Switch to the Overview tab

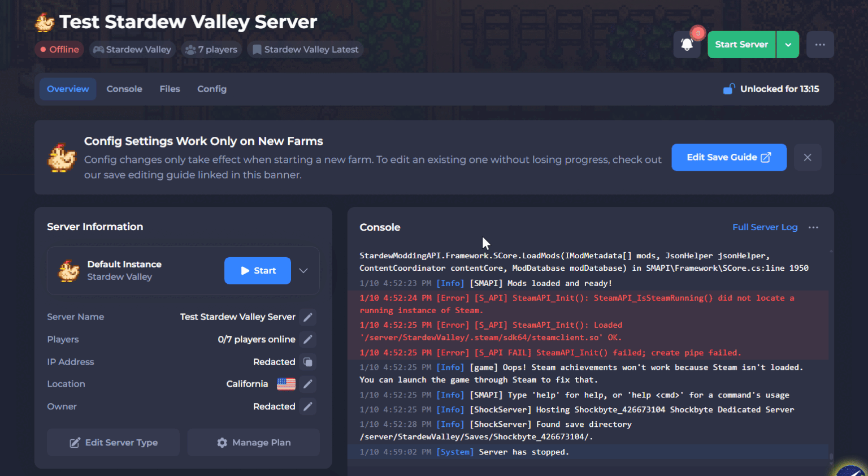click(68, 89)
